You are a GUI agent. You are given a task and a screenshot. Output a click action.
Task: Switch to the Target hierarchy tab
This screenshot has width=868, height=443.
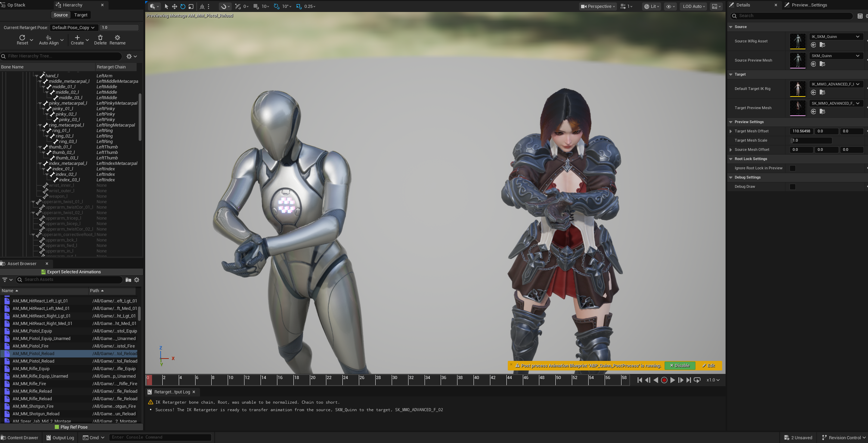(x=81, y=15)
